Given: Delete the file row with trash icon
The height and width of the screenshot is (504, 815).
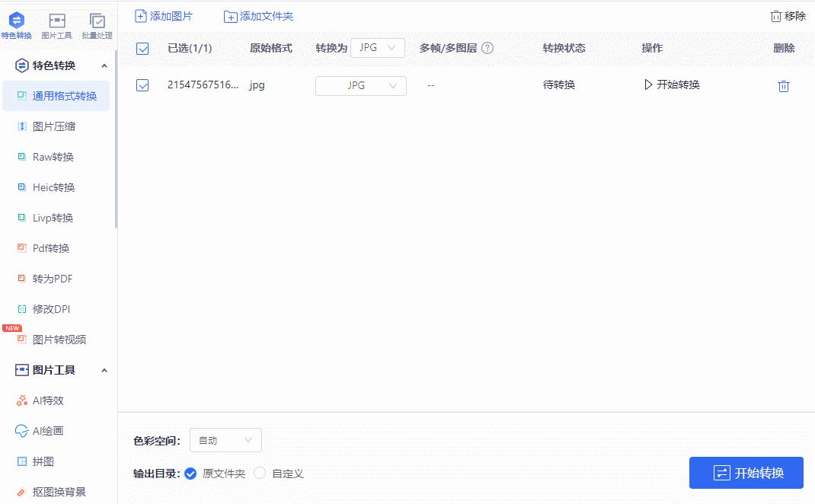Looking at the screenshot, I should 783,86.
